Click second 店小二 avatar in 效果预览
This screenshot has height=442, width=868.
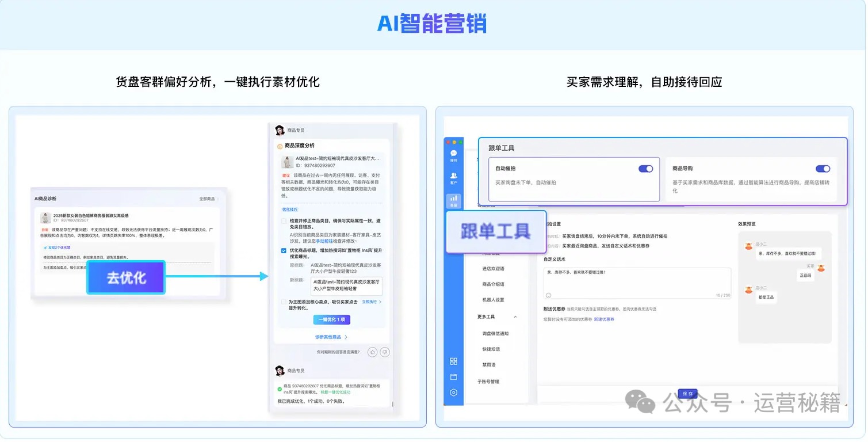tap(748, 289)
